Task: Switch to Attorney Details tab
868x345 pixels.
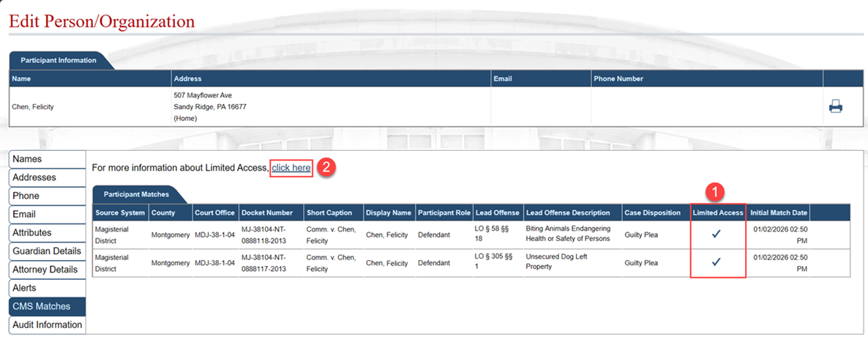Action: tap(47, 270)
